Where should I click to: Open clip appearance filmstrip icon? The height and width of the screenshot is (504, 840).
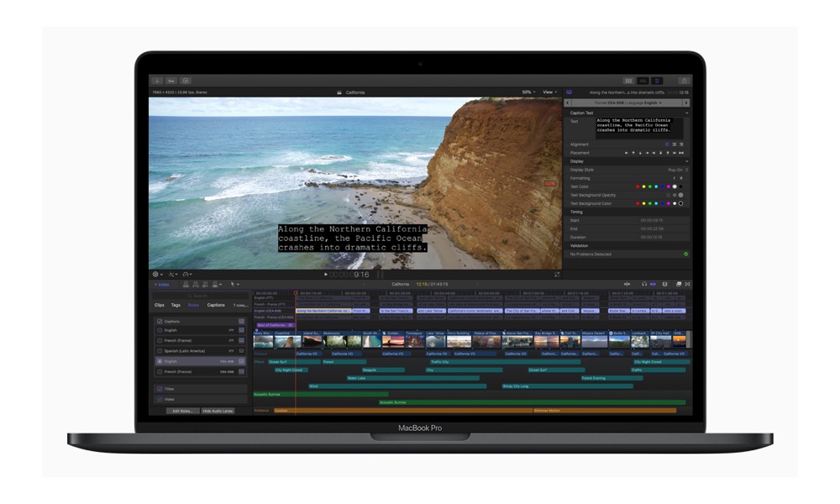click(664, 285)
